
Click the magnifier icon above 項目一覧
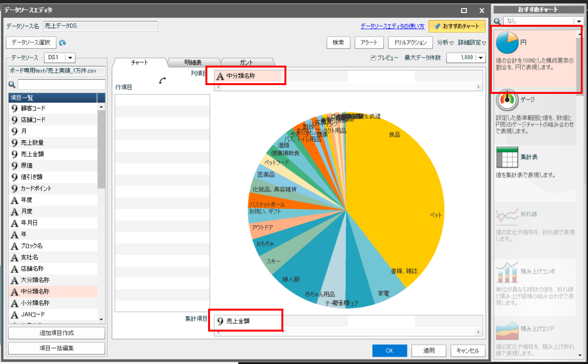12,85
